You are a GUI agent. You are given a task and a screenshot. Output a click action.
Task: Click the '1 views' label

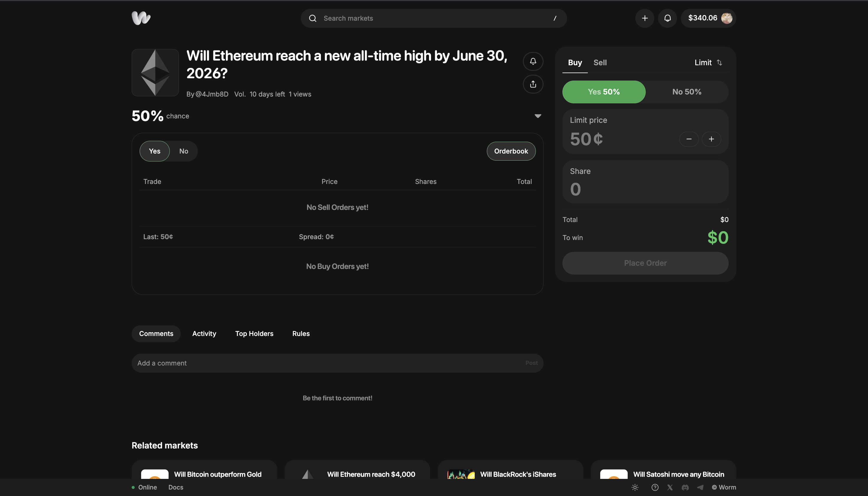click(x=300, y=94)
